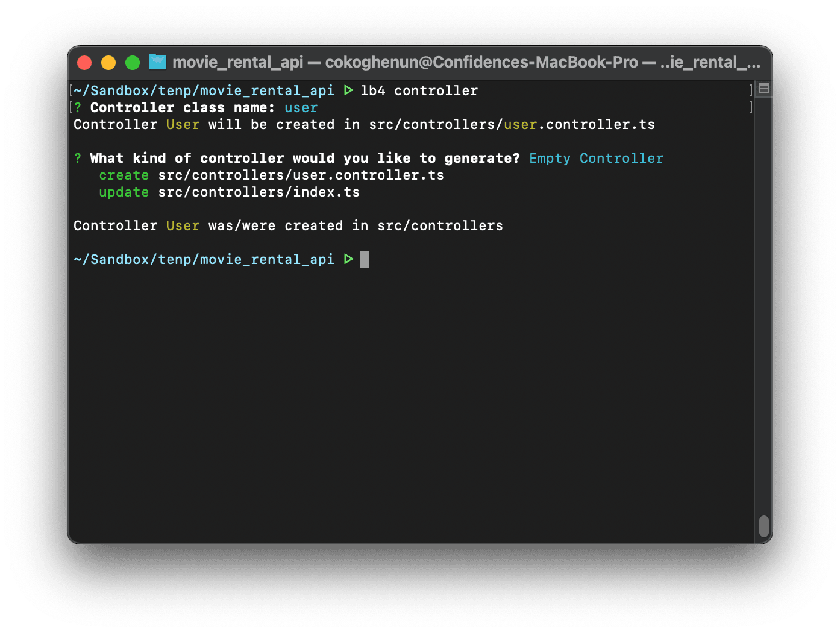Click the split pane icon at top right
840x633 pixels.
click(763, 89)
